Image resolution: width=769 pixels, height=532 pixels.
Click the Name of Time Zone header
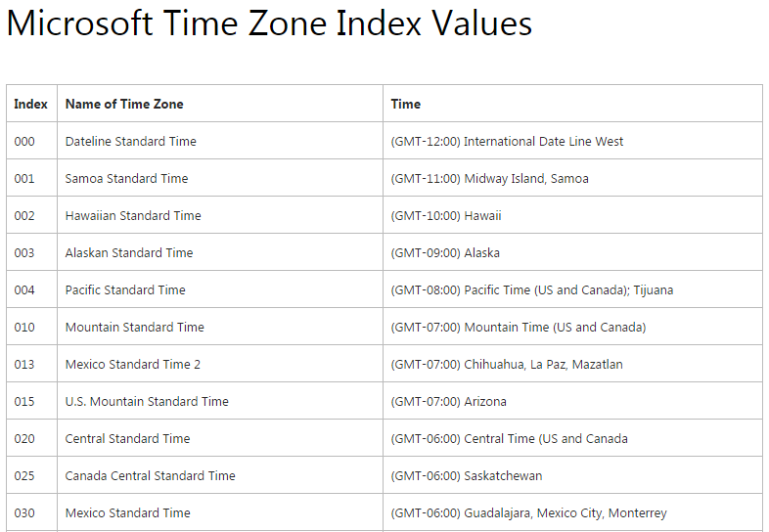(x=124, y=104)
